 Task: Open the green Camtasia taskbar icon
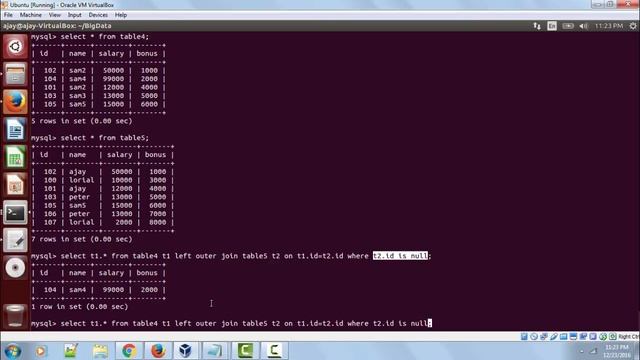coord(245,351)
